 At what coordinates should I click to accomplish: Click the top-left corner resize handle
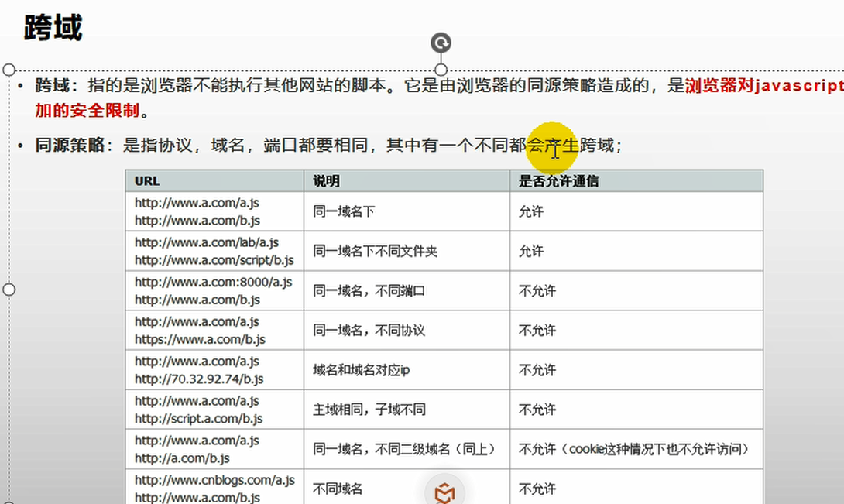[9, 70]
